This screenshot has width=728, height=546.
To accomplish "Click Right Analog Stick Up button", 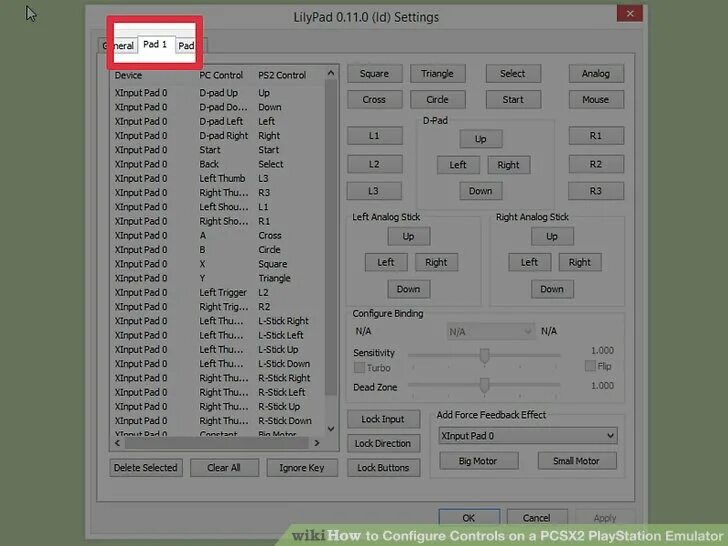I will pyautogui.click(x=552, y=237).
